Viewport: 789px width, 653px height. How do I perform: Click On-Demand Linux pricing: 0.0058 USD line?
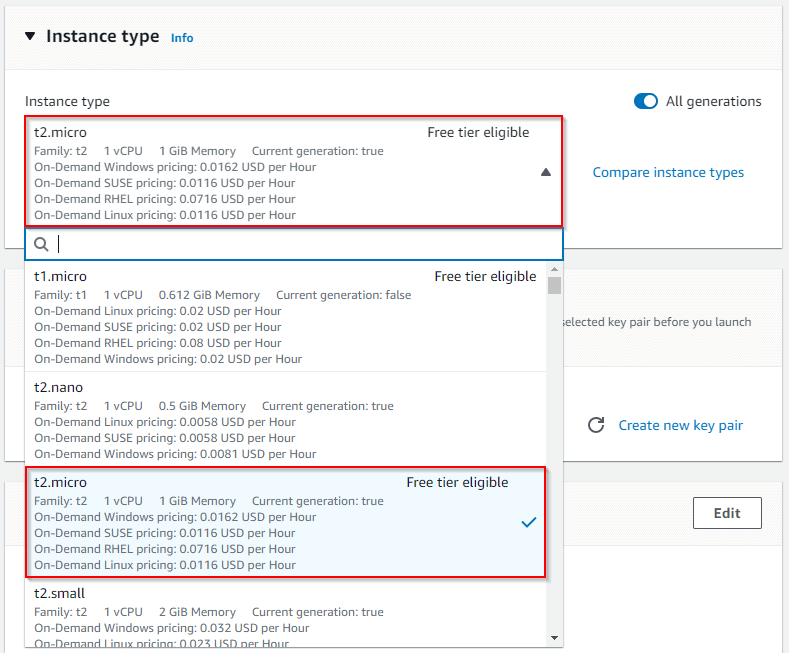(165, 422)
